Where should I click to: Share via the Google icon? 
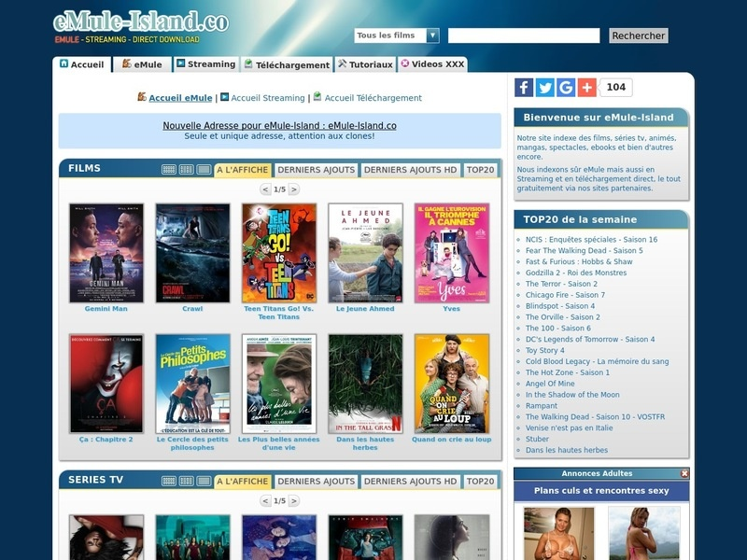click(x=566, y=88)
